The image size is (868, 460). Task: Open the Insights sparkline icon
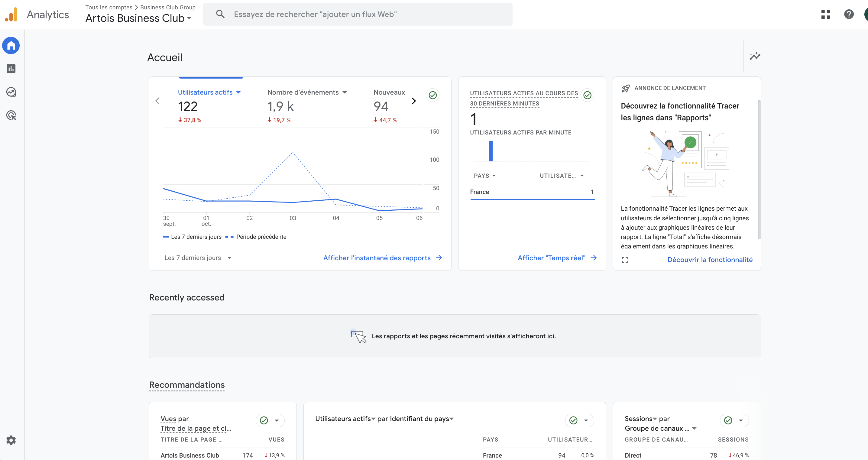pos(755,56)
